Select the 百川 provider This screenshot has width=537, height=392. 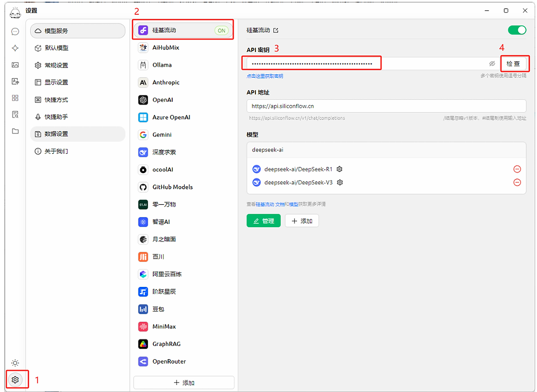[x=184, y=257]
